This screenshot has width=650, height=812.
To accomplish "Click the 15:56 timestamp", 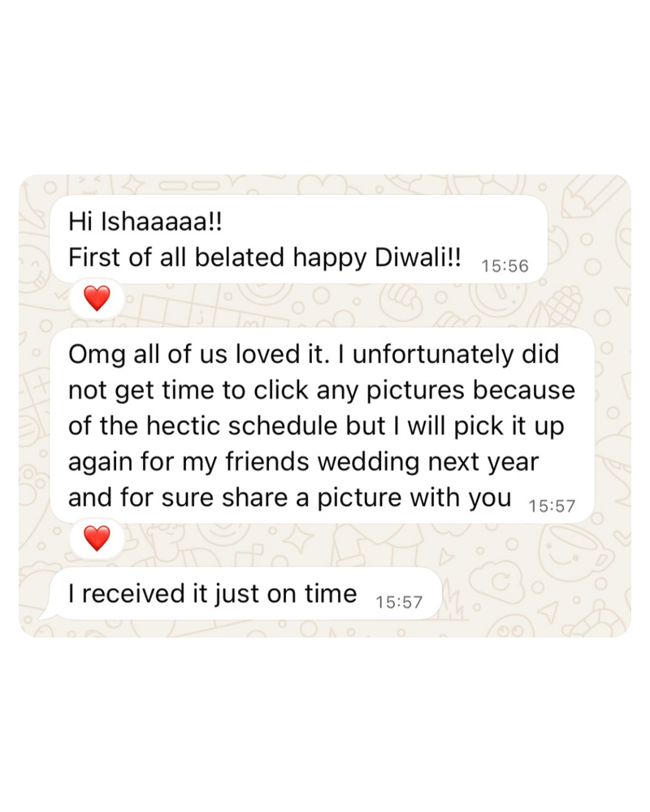I will pyautogui.click(x=505, y=266).
